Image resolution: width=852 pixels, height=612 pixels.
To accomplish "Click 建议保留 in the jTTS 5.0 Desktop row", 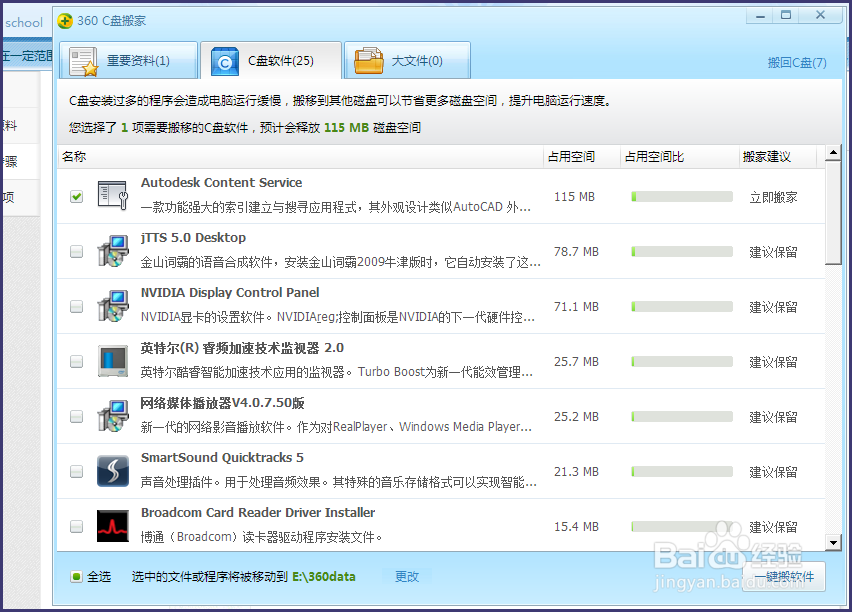I will [x=773, y=252].
